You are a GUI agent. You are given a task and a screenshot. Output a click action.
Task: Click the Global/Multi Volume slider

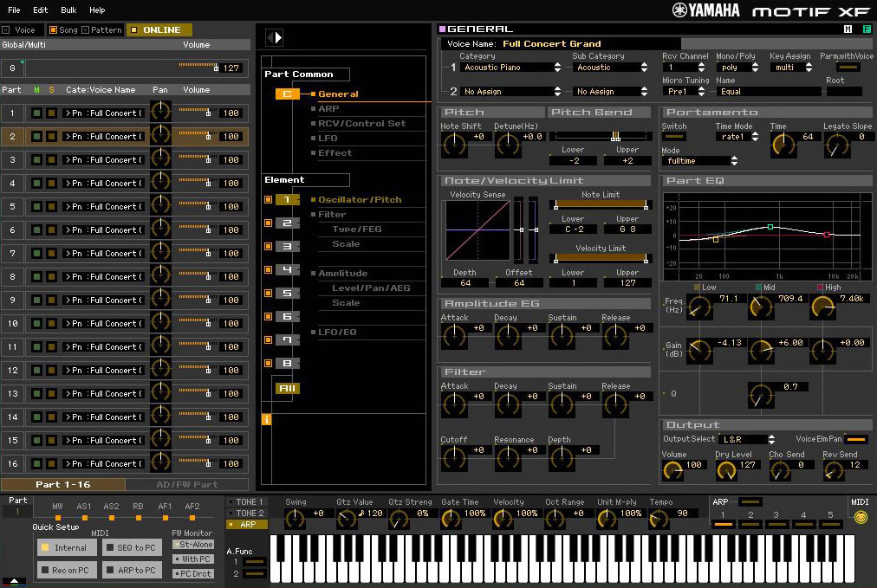(x=198, y=67)
